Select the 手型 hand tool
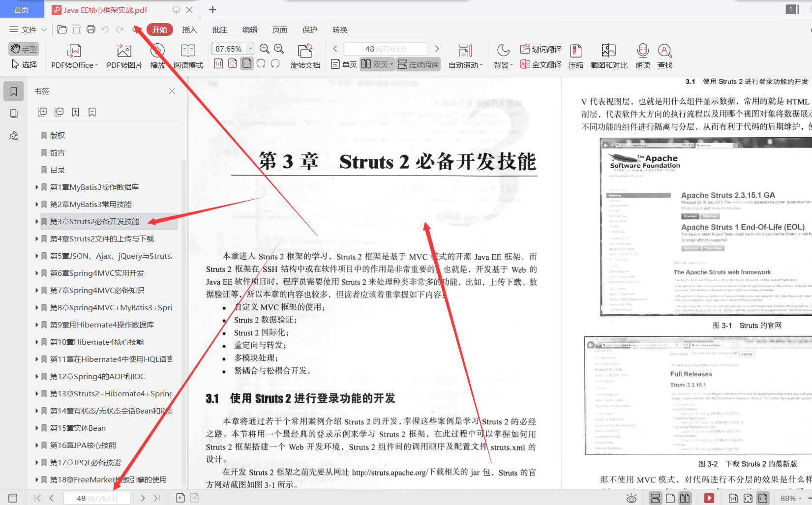This screenshot has width=812, height=505. coord(24,49)
